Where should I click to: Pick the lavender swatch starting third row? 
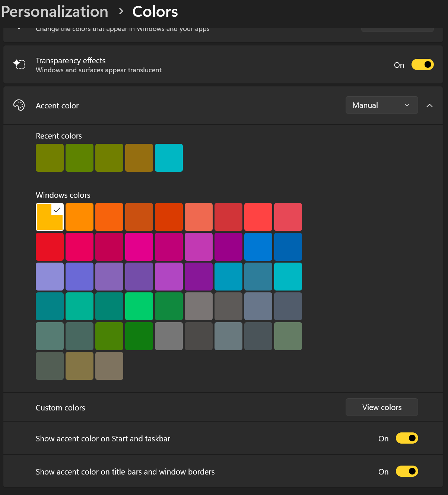(x=50, y=276)
